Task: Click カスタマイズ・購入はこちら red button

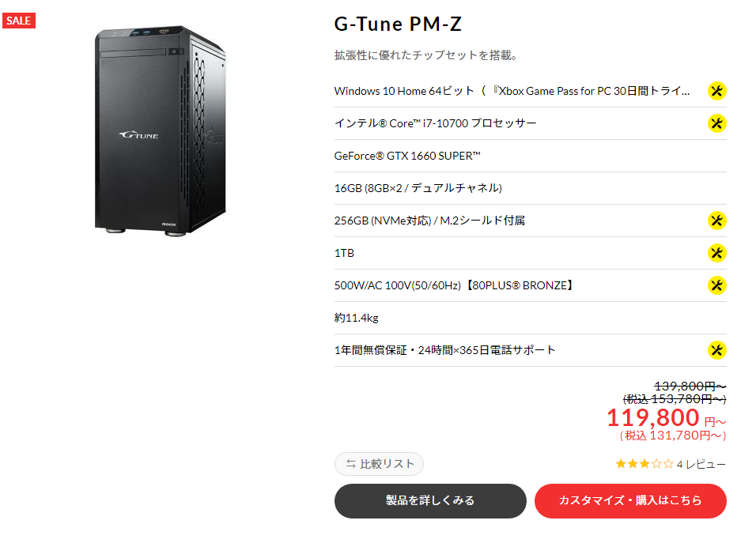Action: coord(630,501)
